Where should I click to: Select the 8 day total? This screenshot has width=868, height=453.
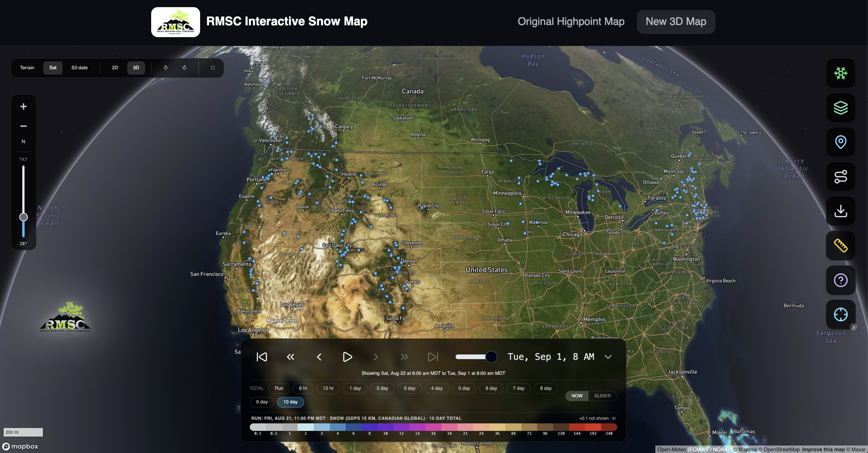tap(546, 388)
